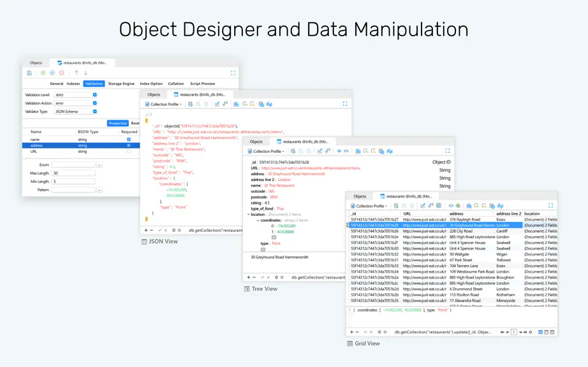Image resolution: width=588 pixels, height=367 pixels.
Task: Switch to grid layout icon at bottom right
Action: pyautogui.click(x=540, y=332)
